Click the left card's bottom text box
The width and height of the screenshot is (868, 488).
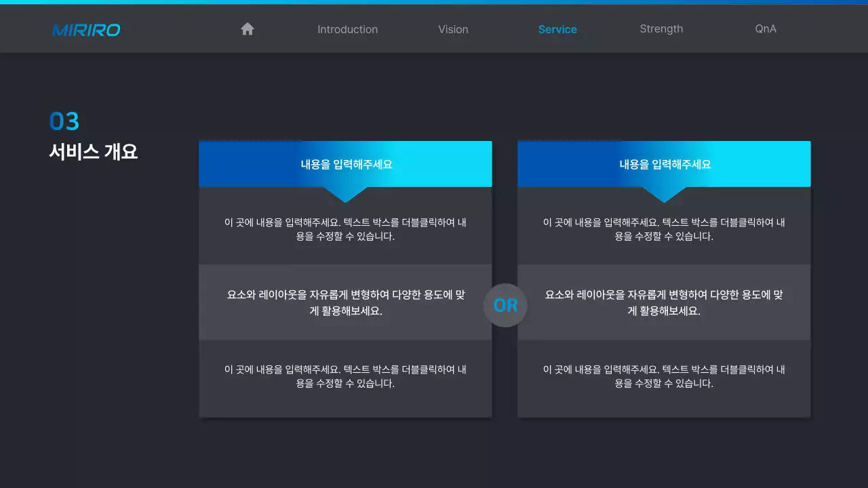(x=345, y=376)
